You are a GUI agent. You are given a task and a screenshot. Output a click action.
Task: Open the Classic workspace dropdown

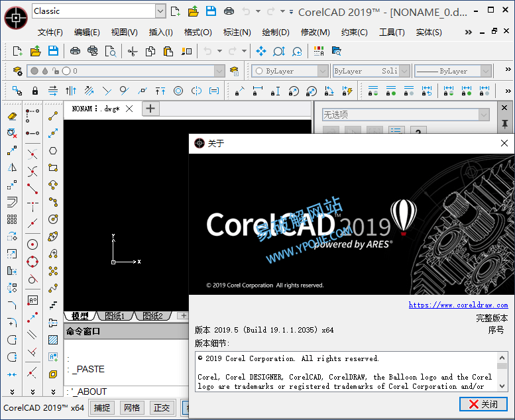point(160,11)
